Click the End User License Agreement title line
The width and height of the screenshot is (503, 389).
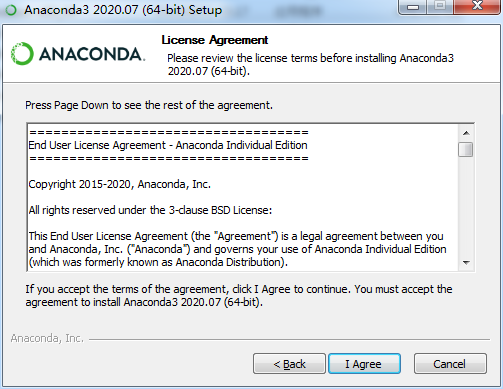tap(168, 145)
